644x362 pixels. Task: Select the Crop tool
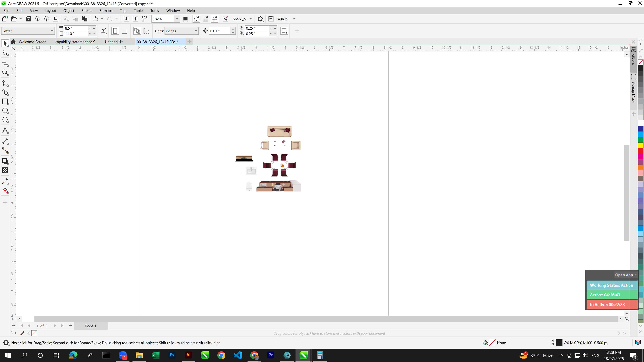coord(5,63)
